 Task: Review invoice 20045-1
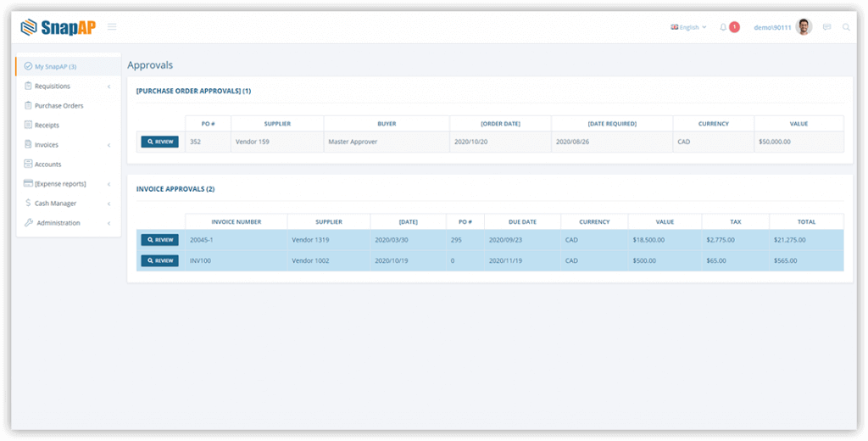160,240
